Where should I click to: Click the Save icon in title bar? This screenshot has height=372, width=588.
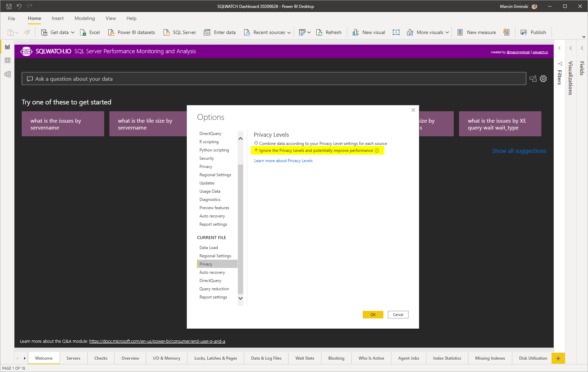click(x=9, y=6)
